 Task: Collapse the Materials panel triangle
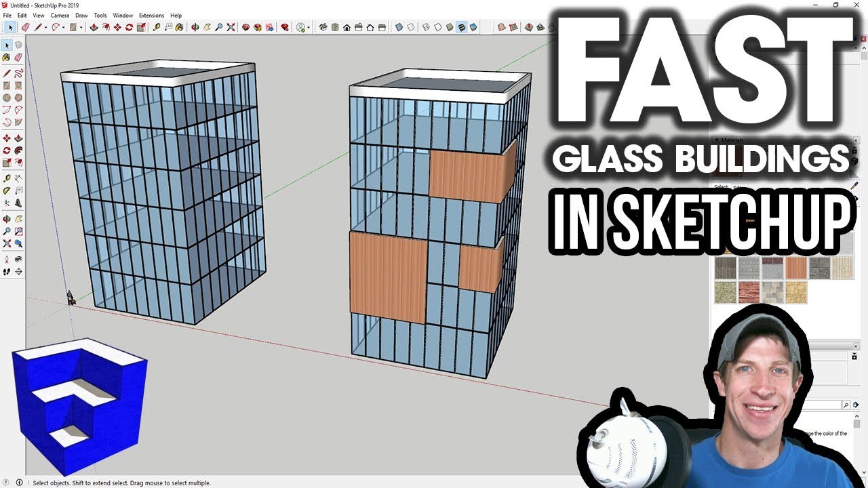pos(717,140)
